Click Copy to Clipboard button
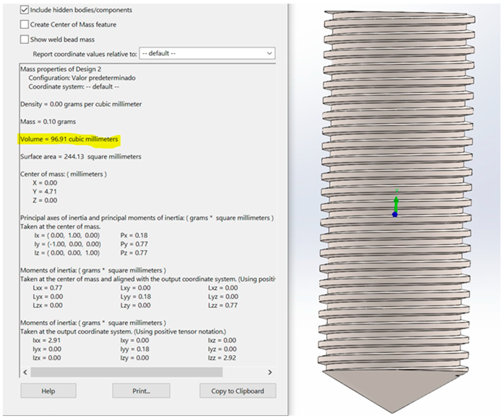The height and width of the screenshot is (420, 504). click(237, 391)
